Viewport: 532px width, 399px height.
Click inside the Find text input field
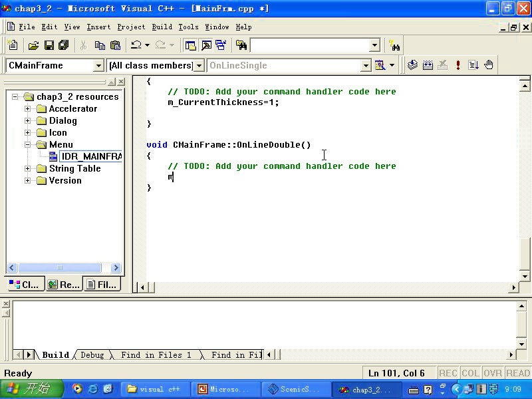(310, 45)
